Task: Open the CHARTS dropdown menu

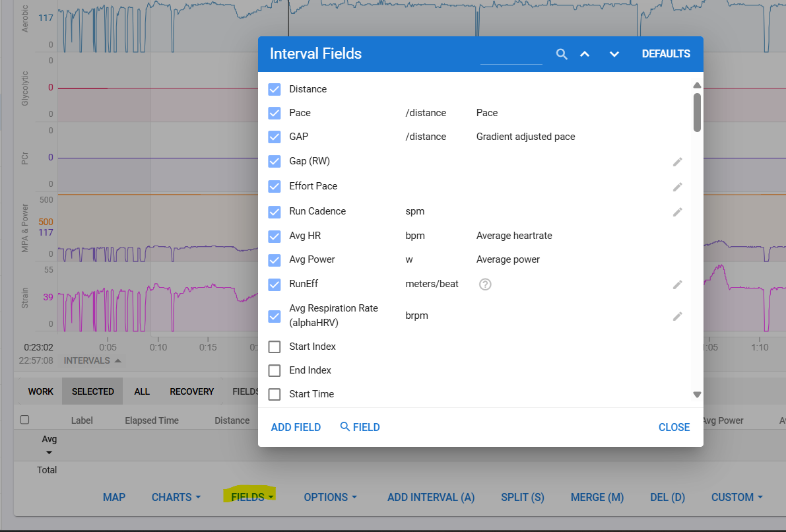Action: tap(176, 497)
